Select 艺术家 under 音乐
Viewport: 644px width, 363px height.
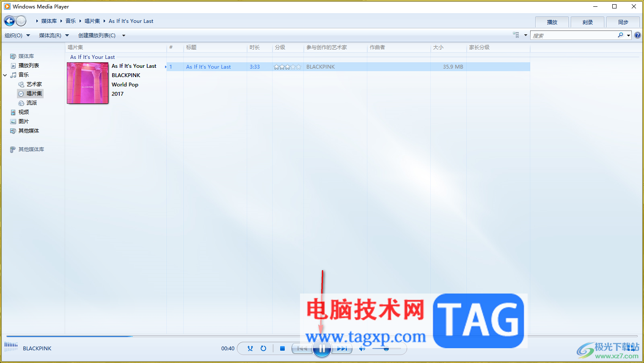34,84
